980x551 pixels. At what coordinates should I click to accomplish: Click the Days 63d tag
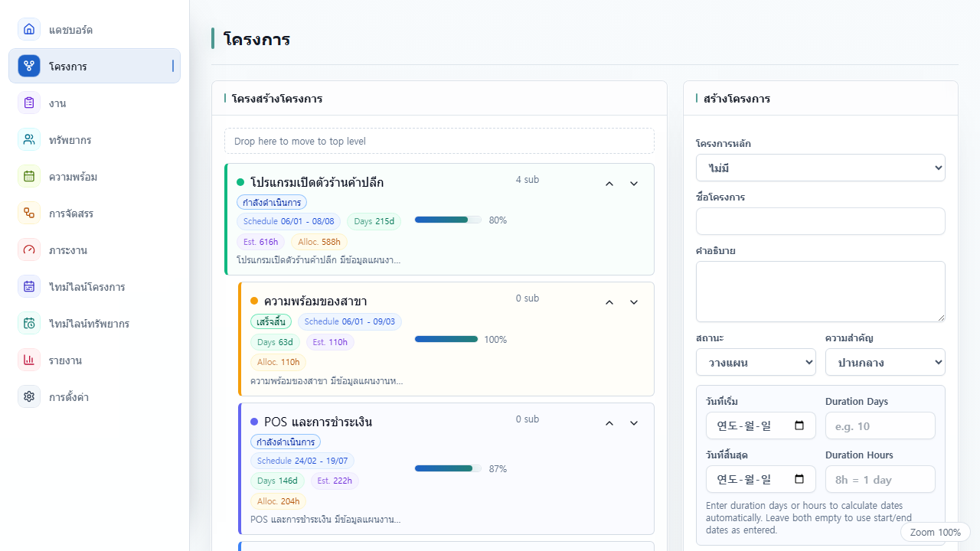tap(275, 342)
